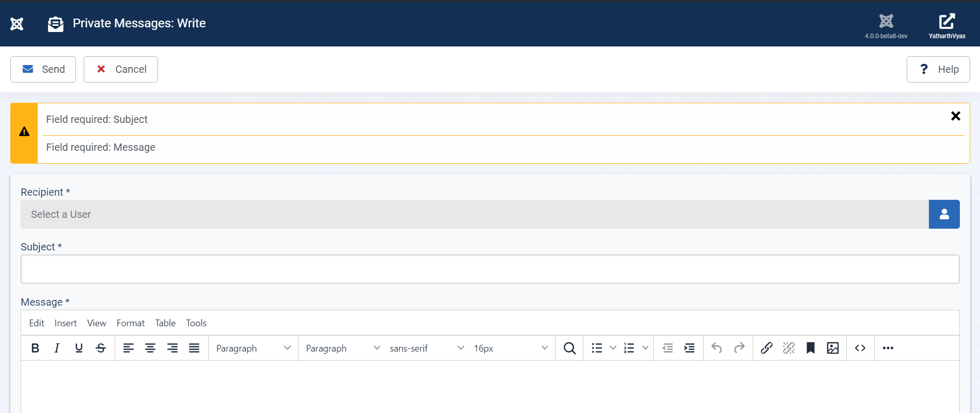Toggle underline formatting
Image resolution: width=980 pixels, height=413 pixels.
(79, 348)
